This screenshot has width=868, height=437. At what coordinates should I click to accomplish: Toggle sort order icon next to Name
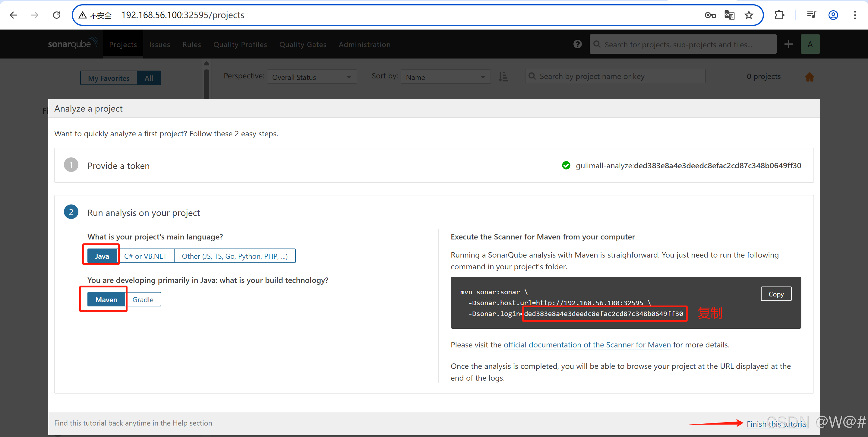tap(503, 77)
